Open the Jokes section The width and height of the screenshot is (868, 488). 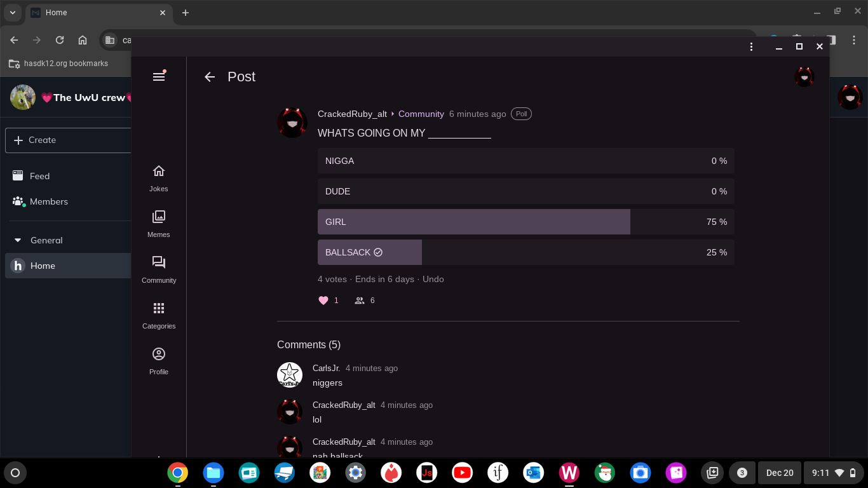(159, 177)
